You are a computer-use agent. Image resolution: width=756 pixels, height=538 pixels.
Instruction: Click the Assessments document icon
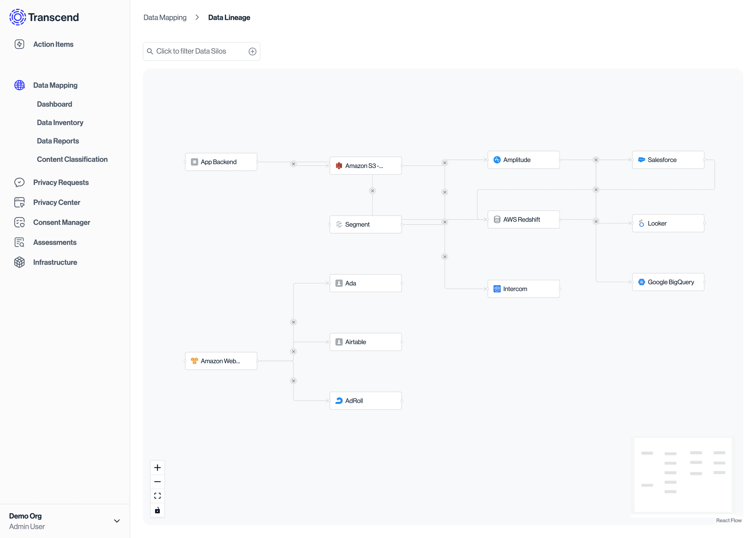pyautogui.click(x=19, y=242)
